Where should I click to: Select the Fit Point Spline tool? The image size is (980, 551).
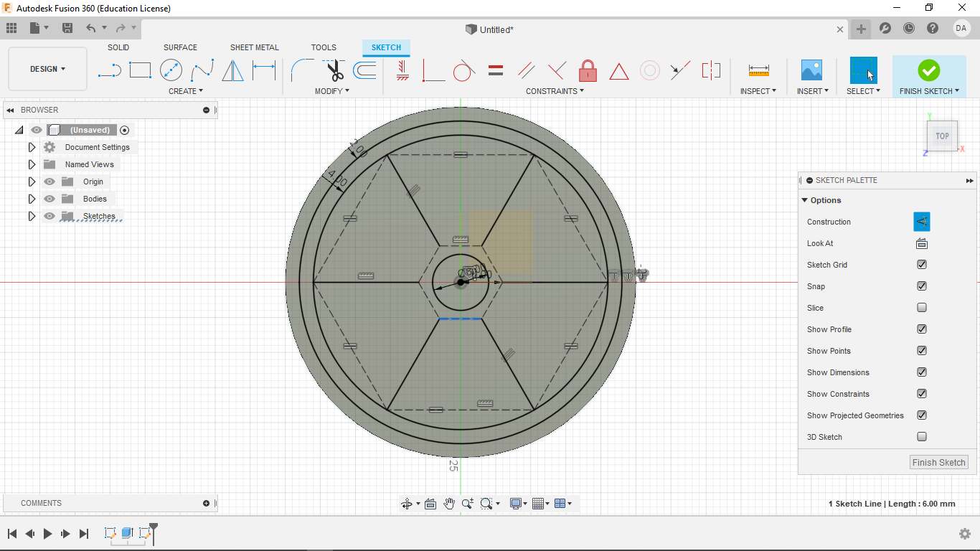(202, 70)
